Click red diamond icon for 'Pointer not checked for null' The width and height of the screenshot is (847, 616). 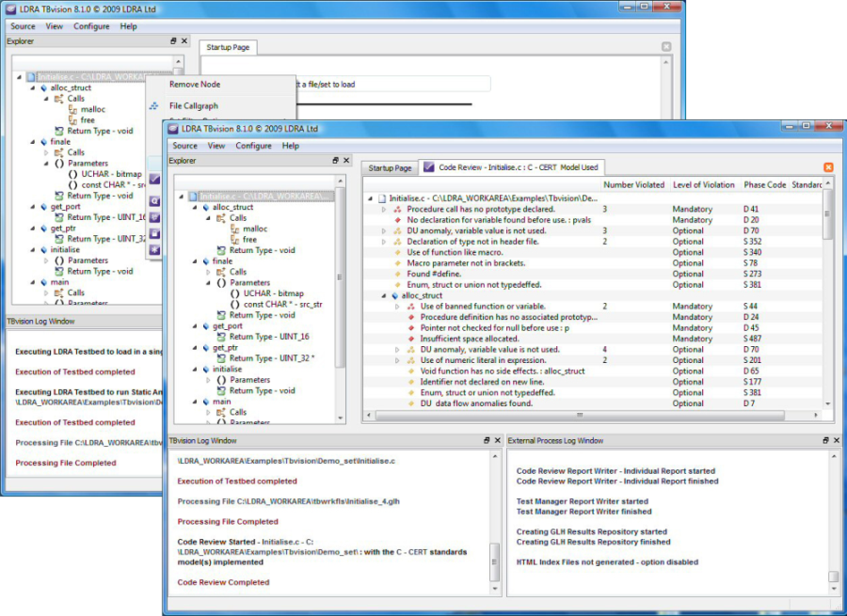click(x=411, y=328)
